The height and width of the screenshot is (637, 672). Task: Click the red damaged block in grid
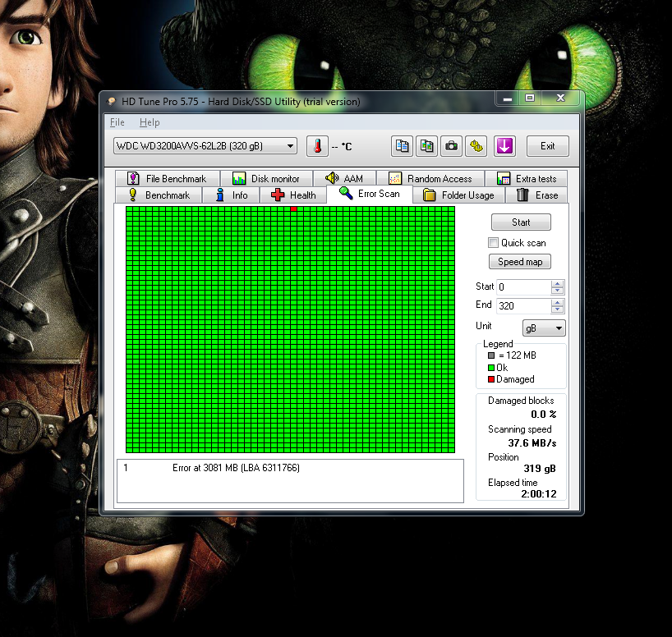(x=293, y=209)
